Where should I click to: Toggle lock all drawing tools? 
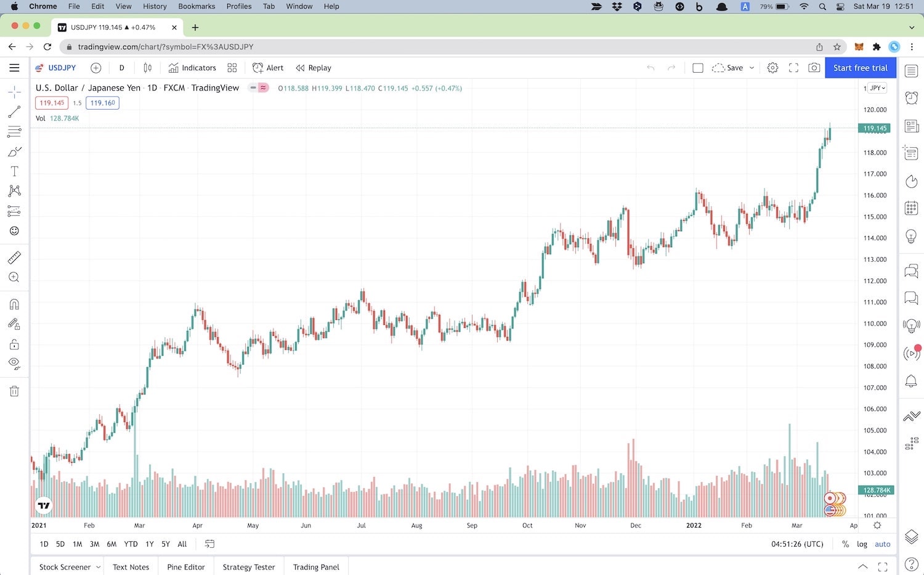pyautogui.click(x=14, y=344)
